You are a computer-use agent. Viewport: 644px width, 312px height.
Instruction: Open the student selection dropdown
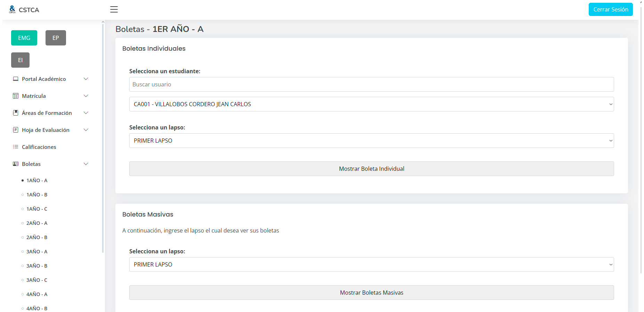tap(371, 104)
